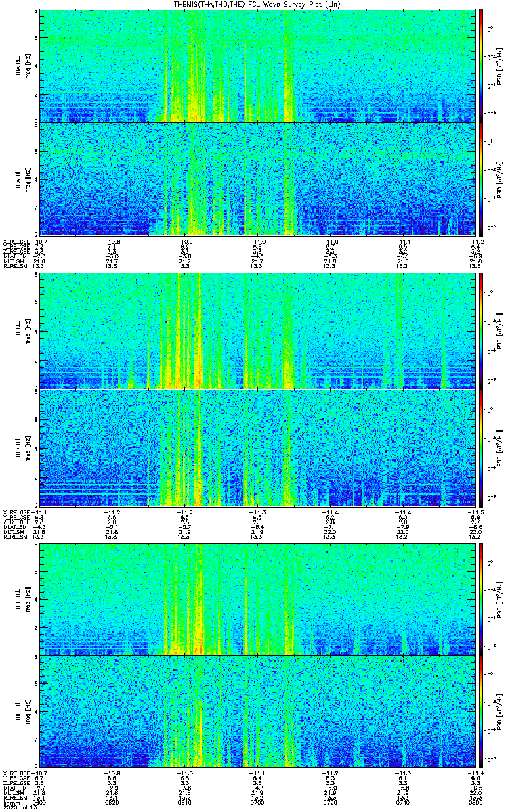The width and height of the screenshot is (508, 812).
Task: Click the THA B-parallel spectrogram panel
Action: click(x=259, y=179)
